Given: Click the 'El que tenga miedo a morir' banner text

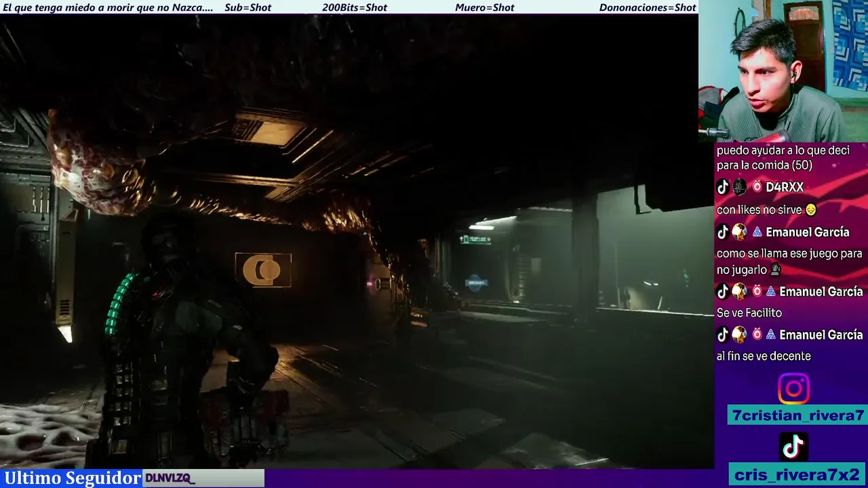Looking at the screenshot, I should point(108,7).
